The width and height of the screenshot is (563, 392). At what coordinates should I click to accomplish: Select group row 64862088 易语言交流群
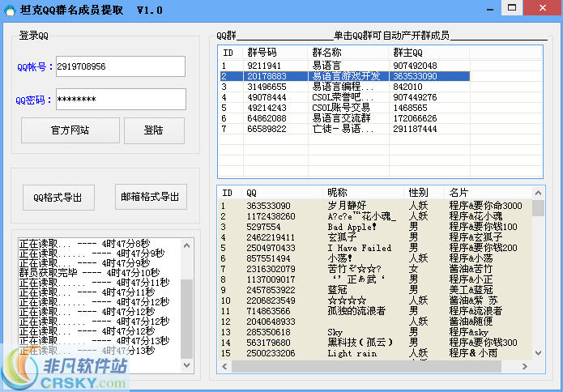[345, 118]
